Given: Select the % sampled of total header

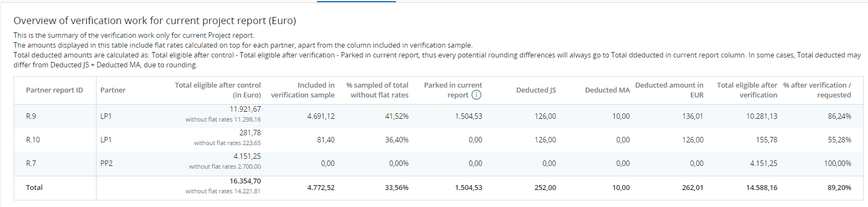Looking at the screenshot, I should (x=377, y=90).
